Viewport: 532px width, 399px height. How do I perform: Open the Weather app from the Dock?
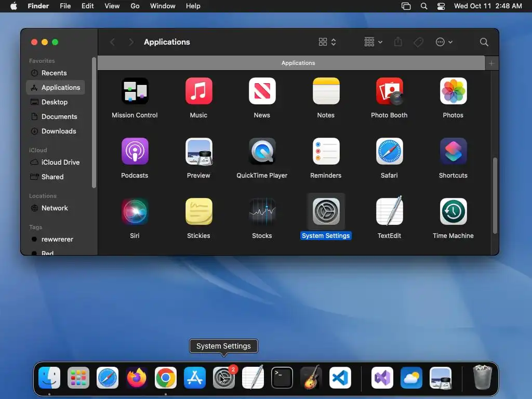(411, 378)
